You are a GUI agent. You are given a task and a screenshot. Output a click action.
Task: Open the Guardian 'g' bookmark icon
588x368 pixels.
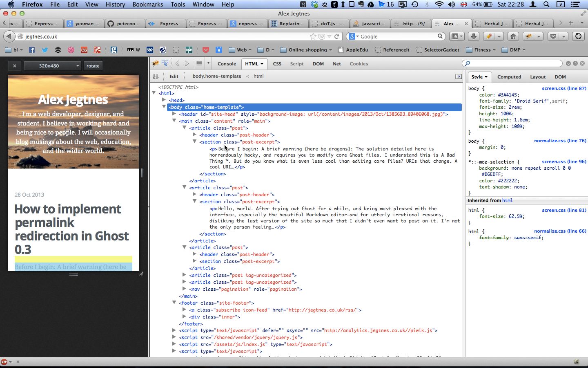pos(114,50)
